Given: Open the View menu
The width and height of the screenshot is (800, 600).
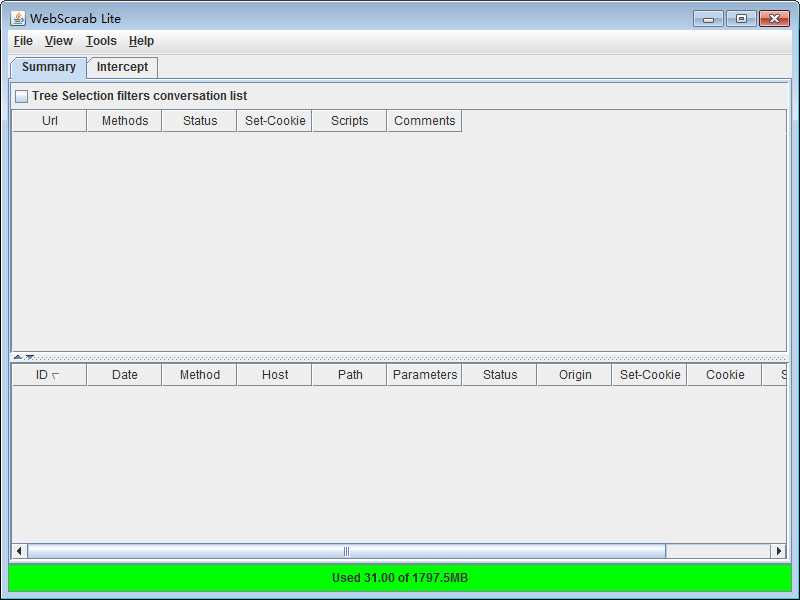Looking at the screenshot, I should pyautogui.click(x=59, y=41).
